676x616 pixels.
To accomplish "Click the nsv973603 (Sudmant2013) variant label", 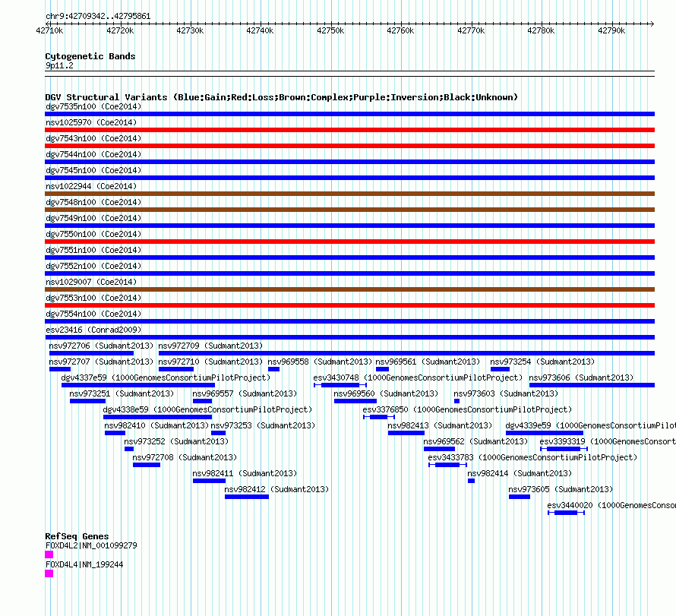I will (506, 393).
